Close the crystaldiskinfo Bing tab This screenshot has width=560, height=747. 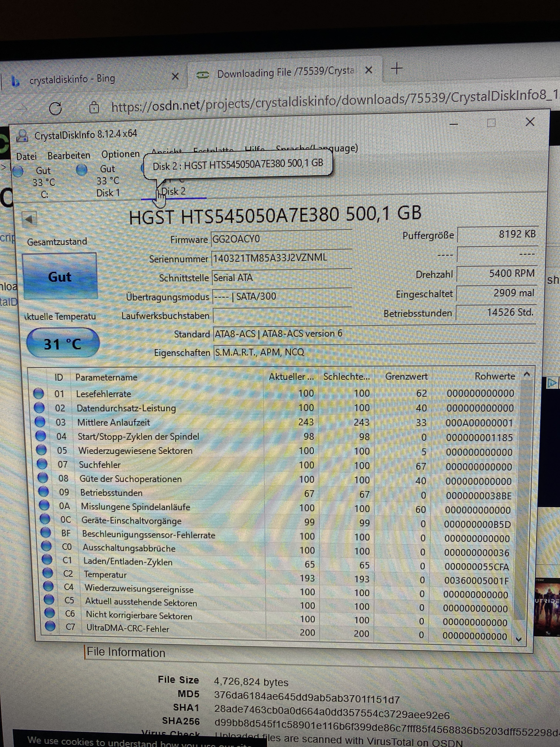pos(175,77)
